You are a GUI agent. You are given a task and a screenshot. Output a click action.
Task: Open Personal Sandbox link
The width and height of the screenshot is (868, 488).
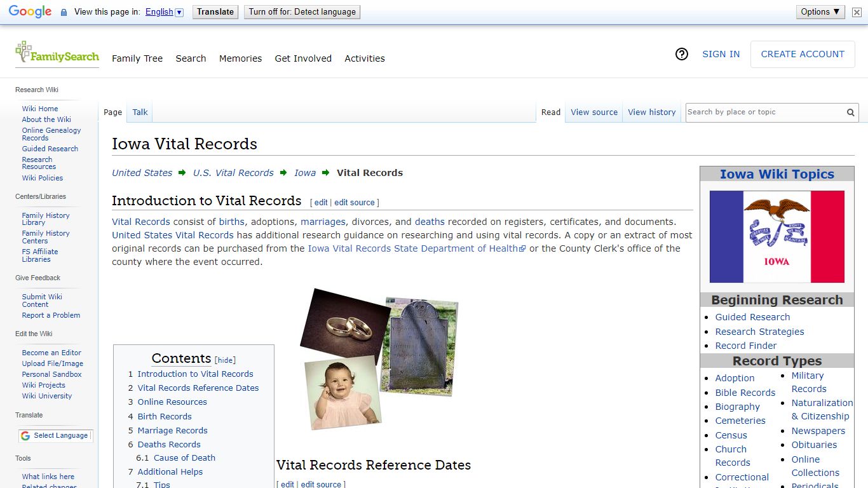click(x=52, y=374)
